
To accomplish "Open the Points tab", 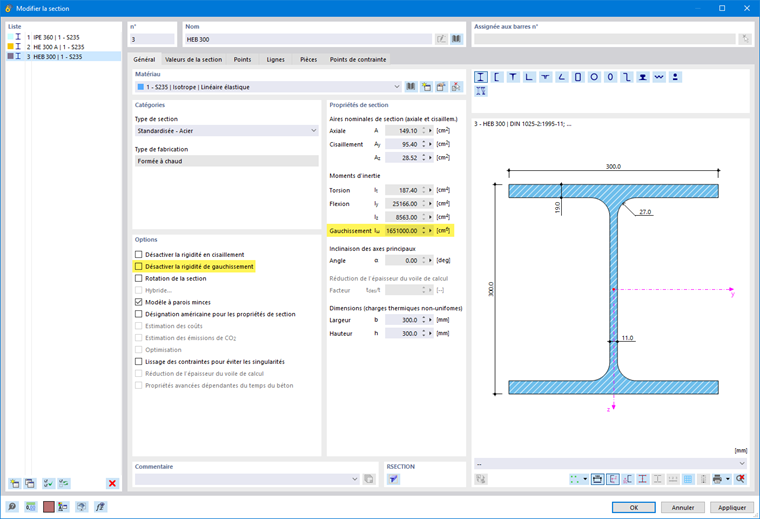I will (x=242, y=59).
